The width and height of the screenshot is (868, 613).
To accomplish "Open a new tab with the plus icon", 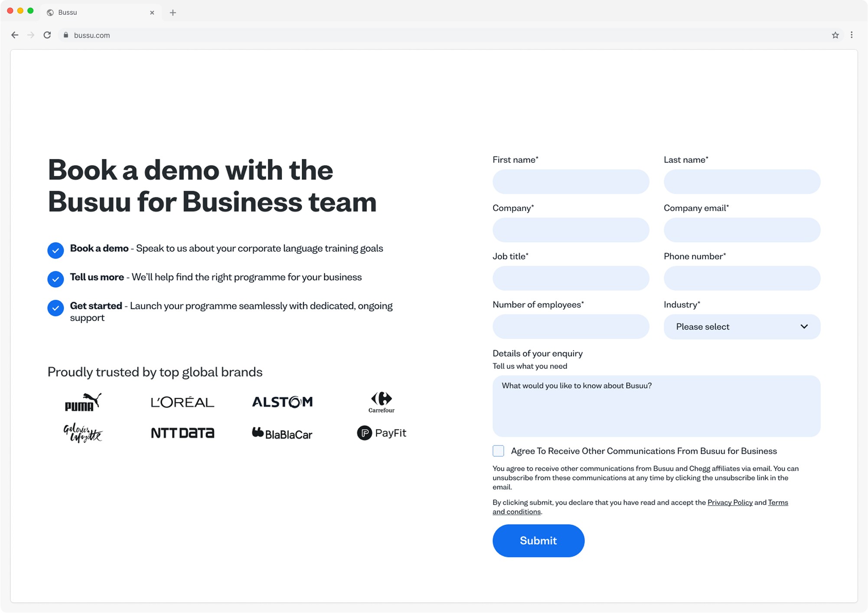I will pyautogui.click(x=173, y=13).
